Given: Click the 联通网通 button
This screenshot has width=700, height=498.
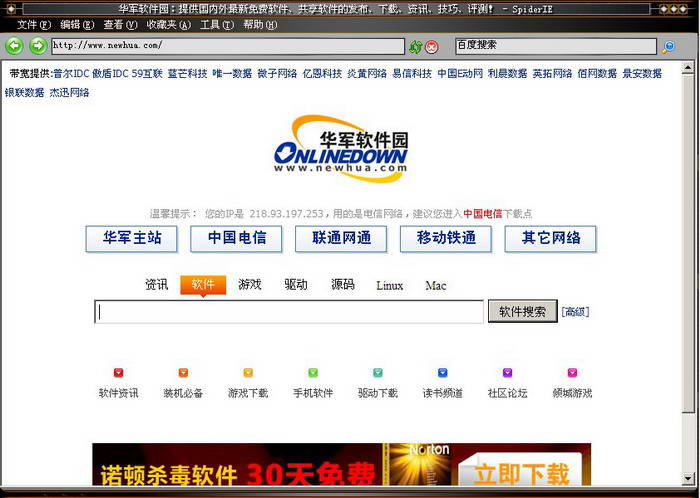Looking at the screenshot, I should pyautogui.click(x=342, y=239).
